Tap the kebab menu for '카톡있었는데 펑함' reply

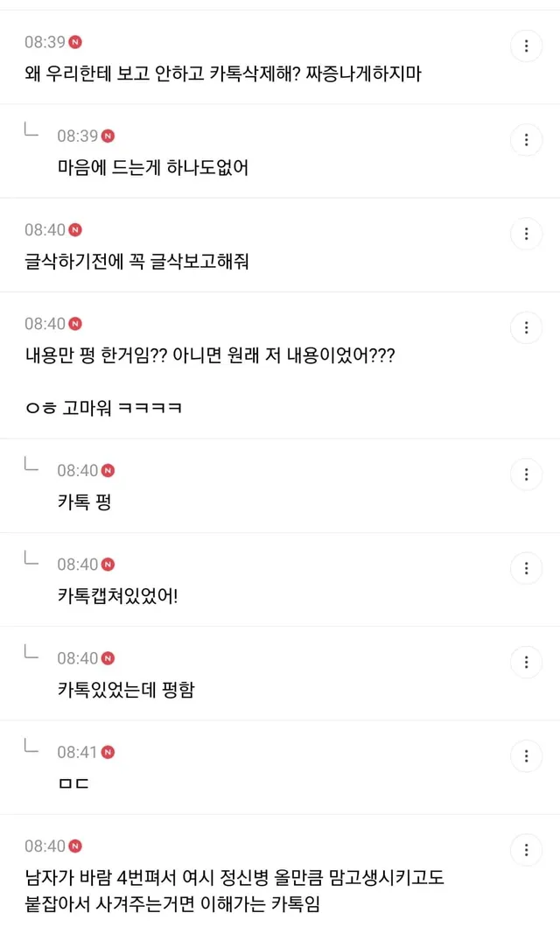click(x=526, y=661)
